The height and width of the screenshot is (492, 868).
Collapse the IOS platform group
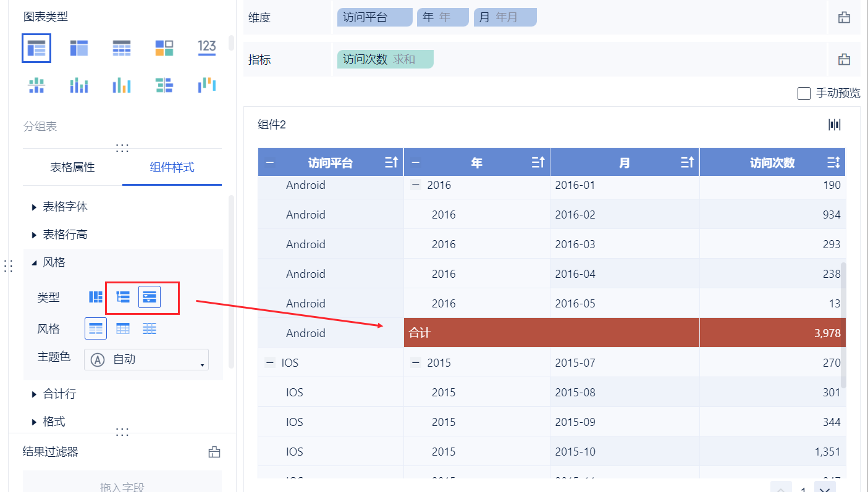(x=270, y=363)
